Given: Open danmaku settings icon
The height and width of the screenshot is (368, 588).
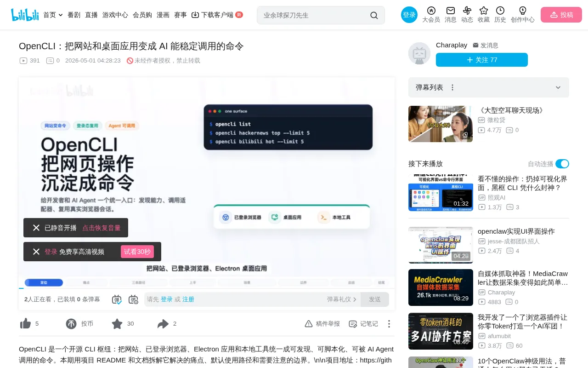Looking at the screenshot, I should (133, 299).
